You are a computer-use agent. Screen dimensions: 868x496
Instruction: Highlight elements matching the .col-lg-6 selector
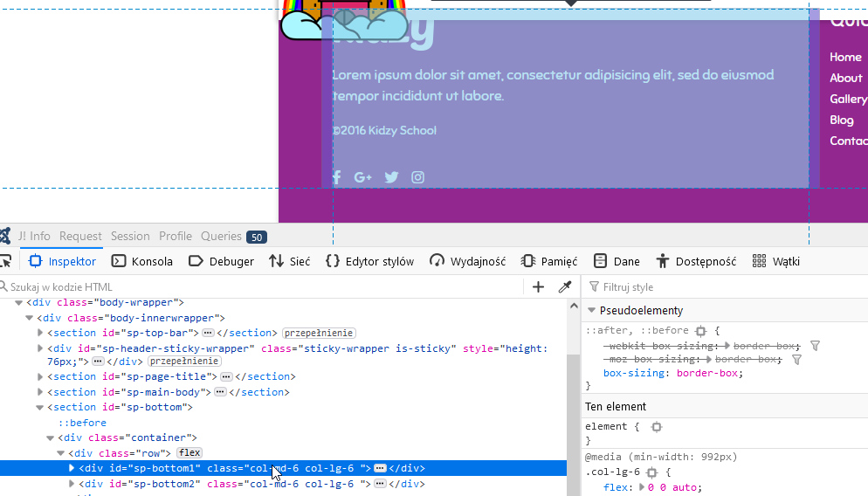tap(651, 472)
